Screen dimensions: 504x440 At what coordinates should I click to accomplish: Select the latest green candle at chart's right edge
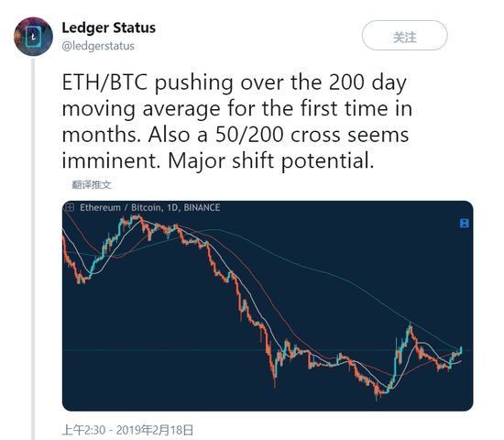coord(461,350)
